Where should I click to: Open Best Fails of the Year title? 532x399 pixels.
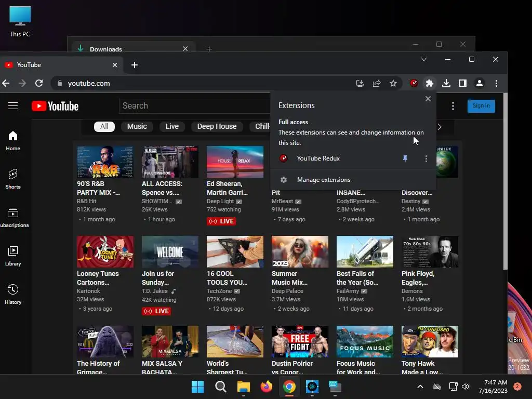coord(357,278)
